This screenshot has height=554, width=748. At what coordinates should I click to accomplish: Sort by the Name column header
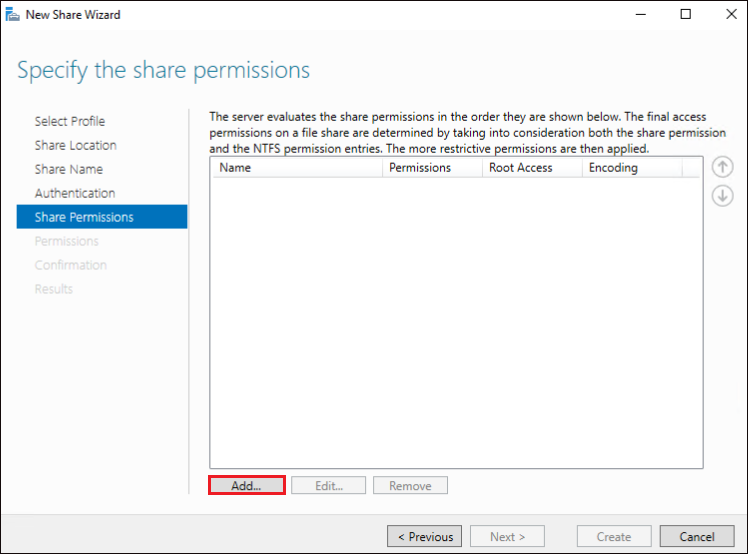(298, 167)
